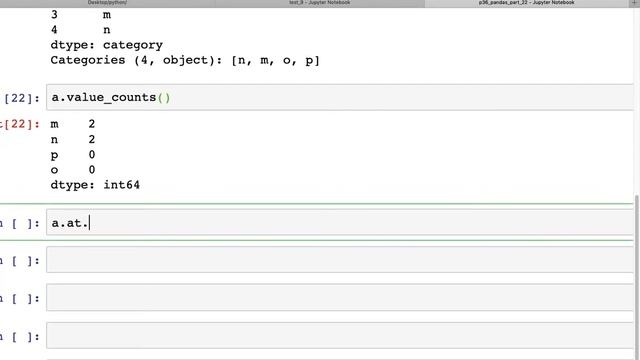Viewport: 640px width, 360px height.
Task: Click the 'dtype: int64' output line
Action: point(95,185)
